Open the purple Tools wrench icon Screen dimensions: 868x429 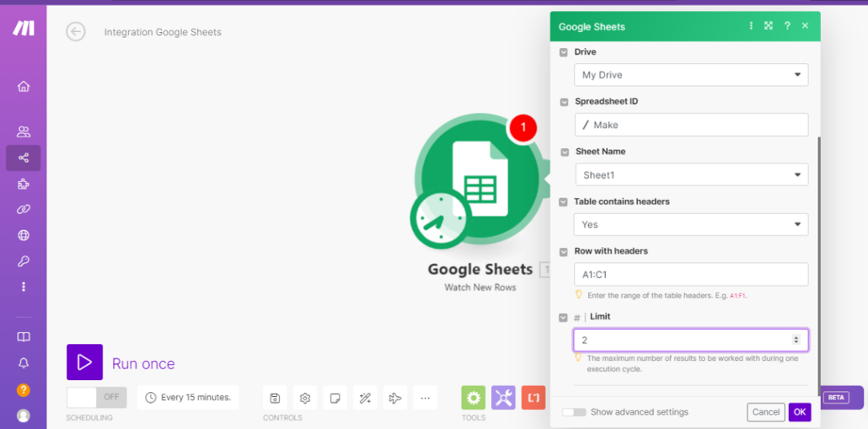[x=503, y=398]
